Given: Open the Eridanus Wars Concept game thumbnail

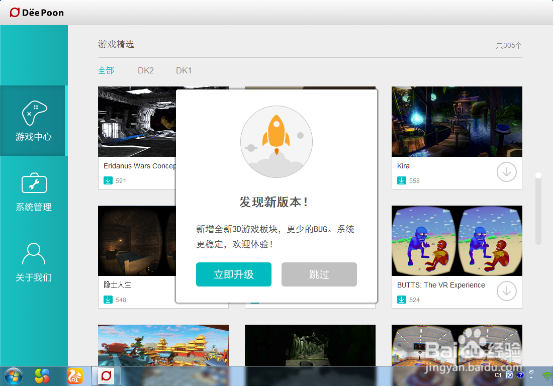Looking at the screenshot, I should tap(137, 122).
